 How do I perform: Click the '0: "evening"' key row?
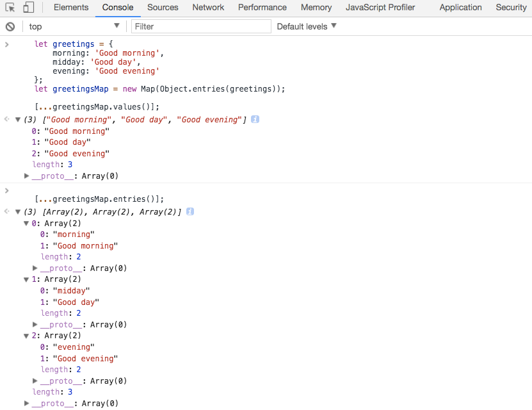pyautogui.click(x=67, y=347)
